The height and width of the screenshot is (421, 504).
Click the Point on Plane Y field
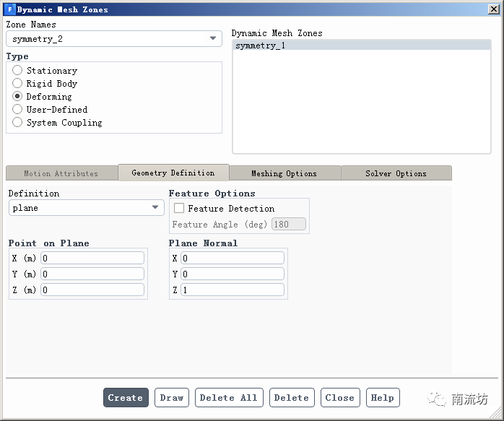click(x=92, y=274)
